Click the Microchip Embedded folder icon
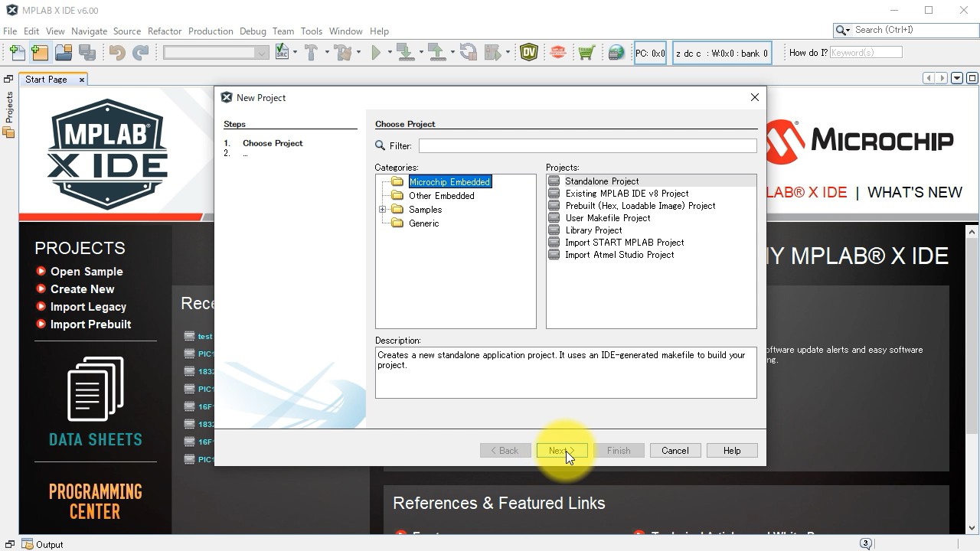The image size is (980, 551). point(397,182)
